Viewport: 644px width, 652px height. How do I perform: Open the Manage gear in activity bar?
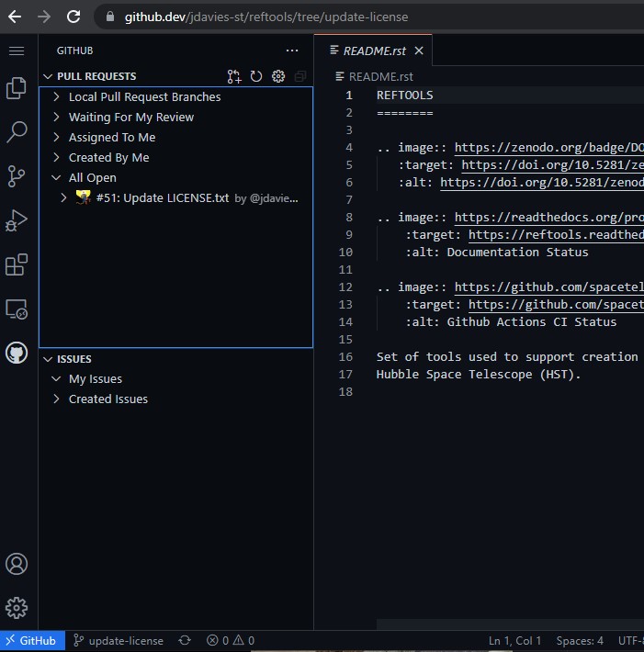pos(17,608)
